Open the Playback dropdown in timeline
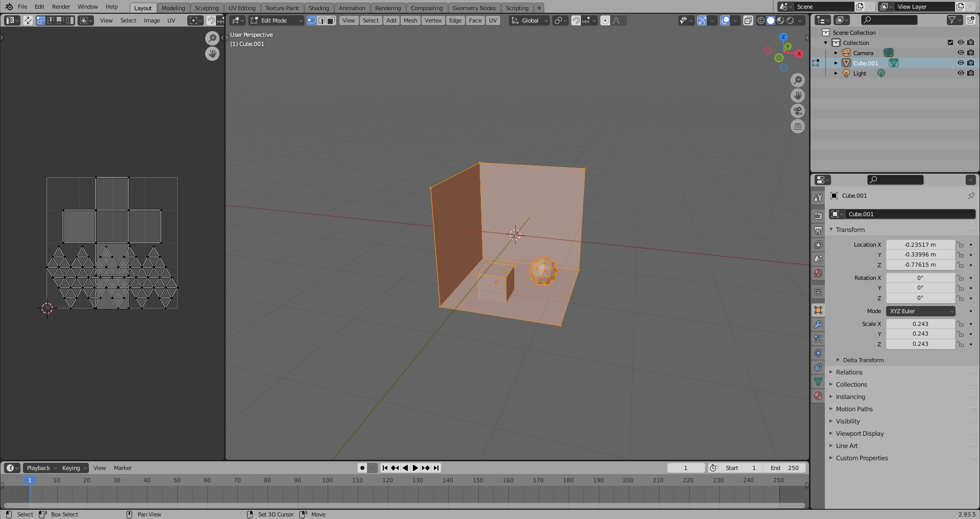The height and width of the screenshot is (519, 980). click(x=41, y=468)
